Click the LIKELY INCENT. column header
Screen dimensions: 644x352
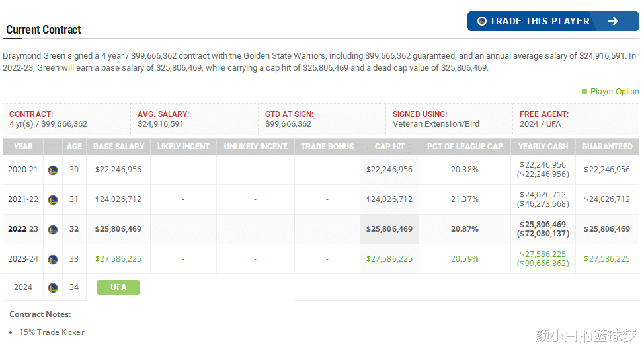tap(184, 147)
